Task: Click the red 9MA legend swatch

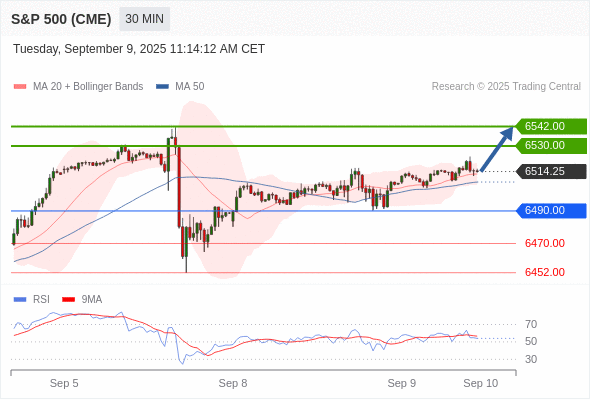Action: (68, 300)
